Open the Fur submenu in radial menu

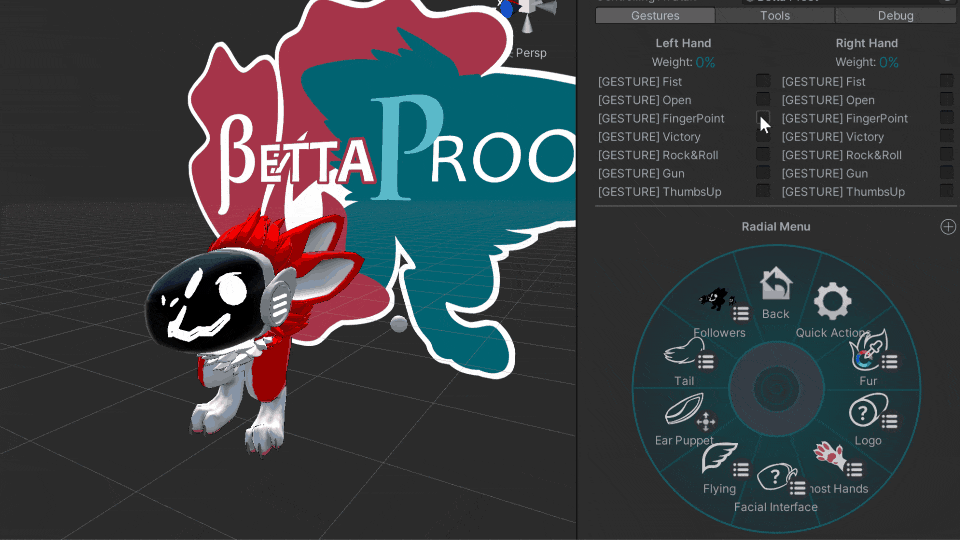point(872,359)
